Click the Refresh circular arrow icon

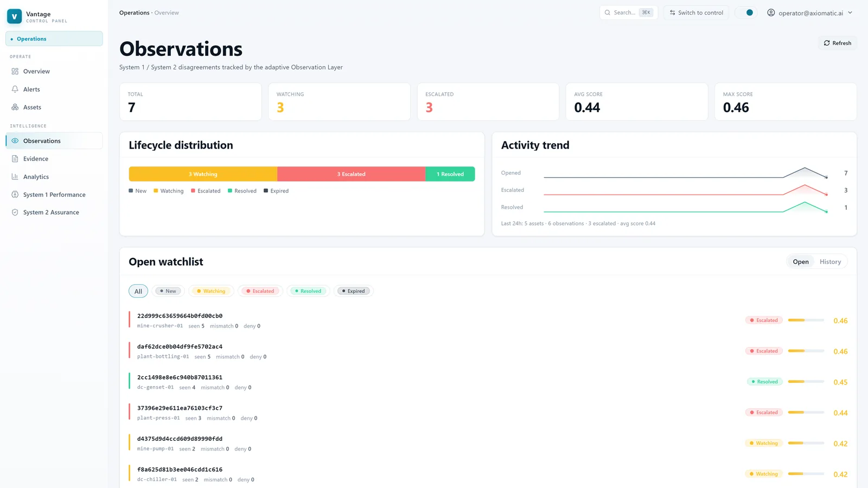[x=827, y=43]
